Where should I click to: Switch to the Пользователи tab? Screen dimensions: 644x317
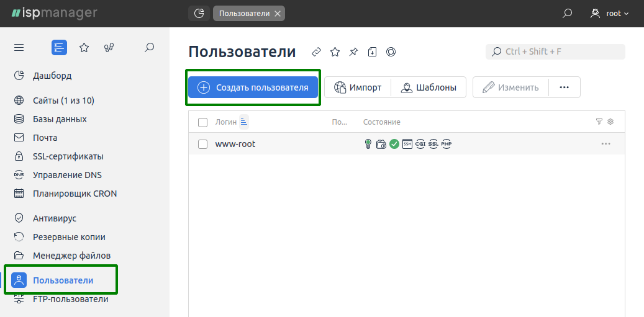point(245,14)
